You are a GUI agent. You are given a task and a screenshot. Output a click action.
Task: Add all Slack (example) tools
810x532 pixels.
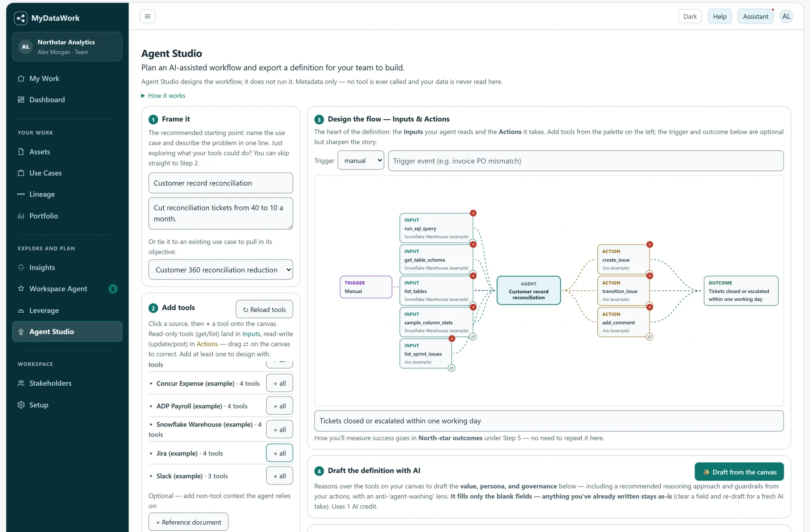(279, 476)
